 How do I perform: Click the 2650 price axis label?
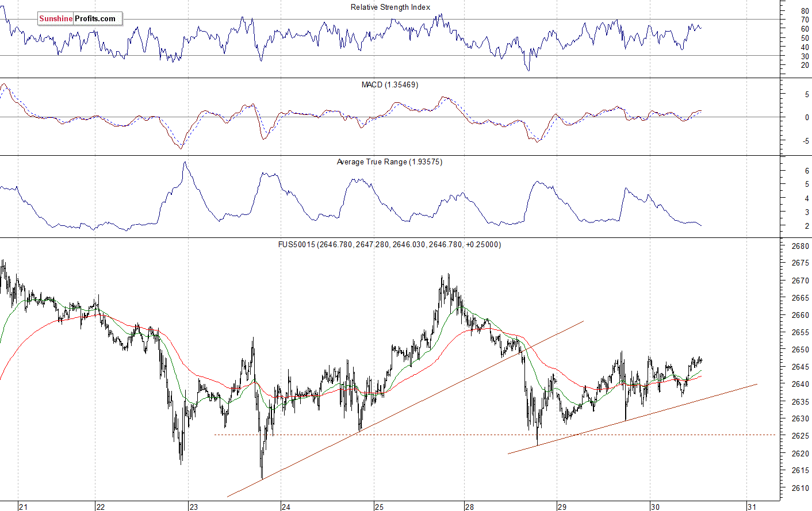point(800,349)
